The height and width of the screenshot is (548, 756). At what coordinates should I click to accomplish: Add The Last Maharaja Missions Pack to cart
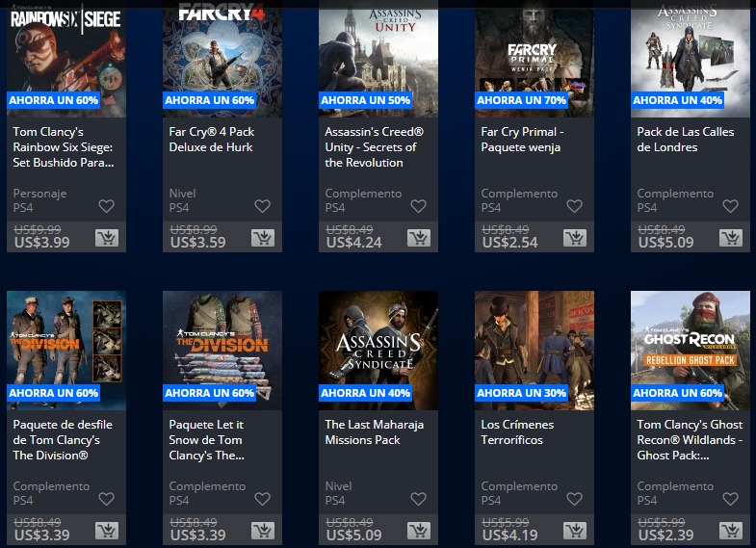pos(419,530)
